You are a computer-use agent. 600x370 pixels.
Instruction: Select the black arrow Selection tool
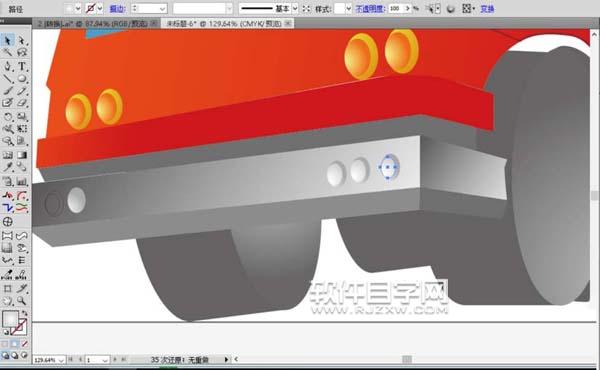click(x=8, y=41)
